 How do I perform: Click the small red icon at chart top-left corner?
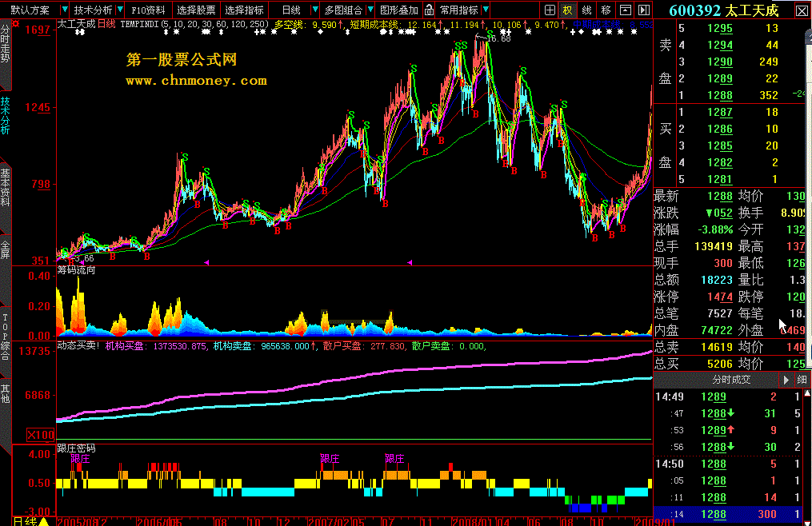click(x=16, y=24)
